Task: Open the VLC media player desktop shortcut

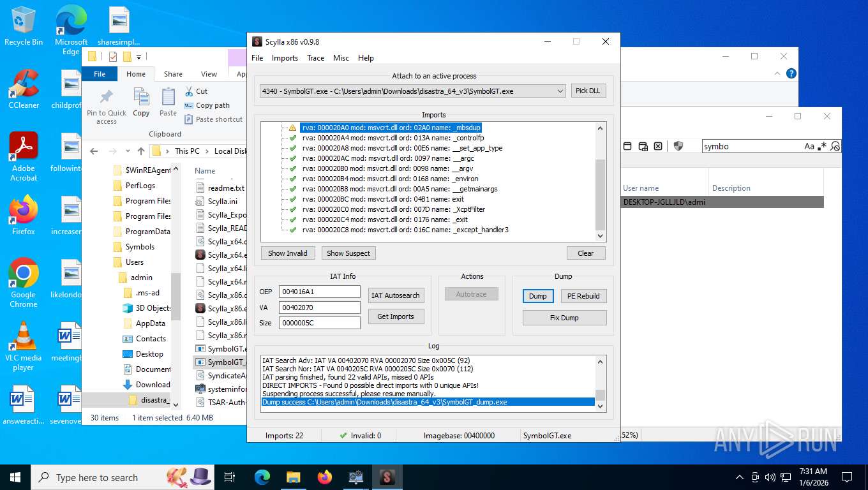Action: coord(24,346)
